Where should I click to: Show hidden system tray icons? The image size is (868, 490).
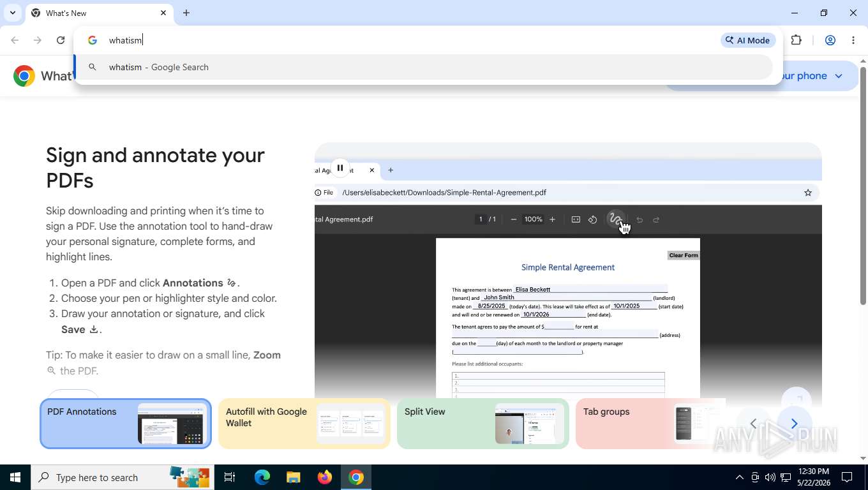pyautogui.click(x=739, y=477)
